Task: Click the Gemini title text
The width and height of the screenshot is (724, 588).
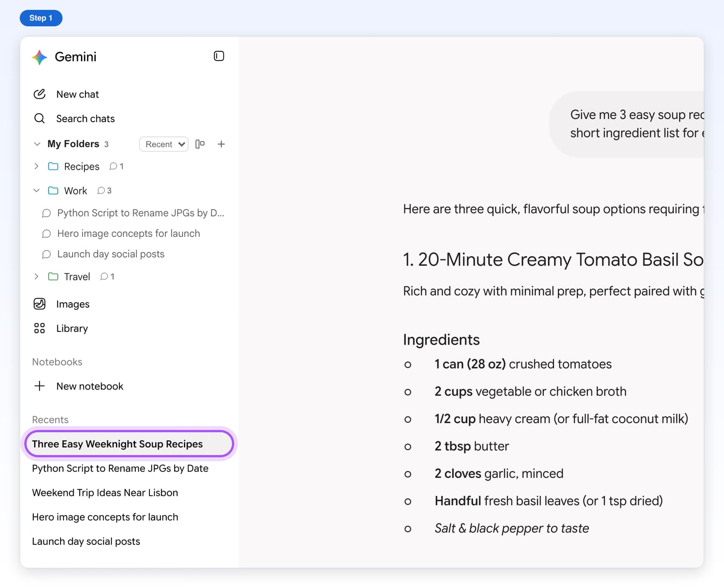Action: click(x=76, y=57)
